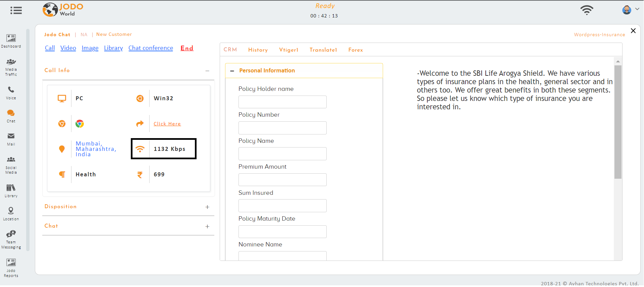This screenshot has height=287, width=644.
Task: Click the Google Chrome logo icon
Action: tap(79, 124)
